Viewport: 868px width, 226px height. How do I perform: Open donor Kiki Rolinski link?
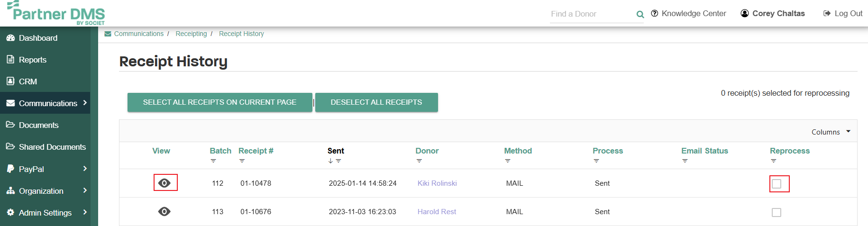[437, 183]
